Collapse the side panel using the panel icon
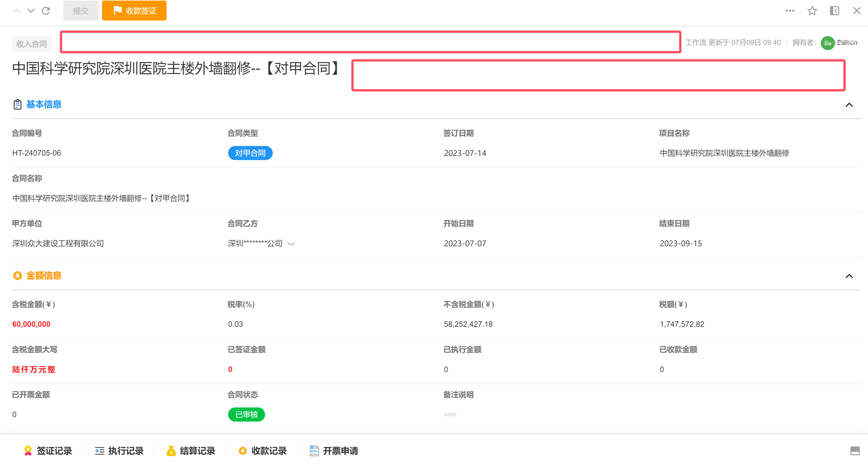The height and width of the screenshot is (462, 868). pyautogui.click(x=835, y=11)
